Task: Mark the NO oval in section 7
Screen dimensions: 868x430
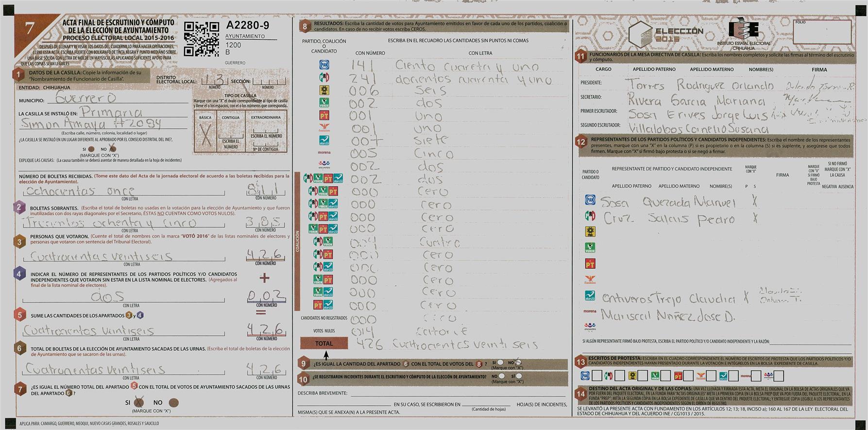Action: pyautogui.click(x=173, y=403)
